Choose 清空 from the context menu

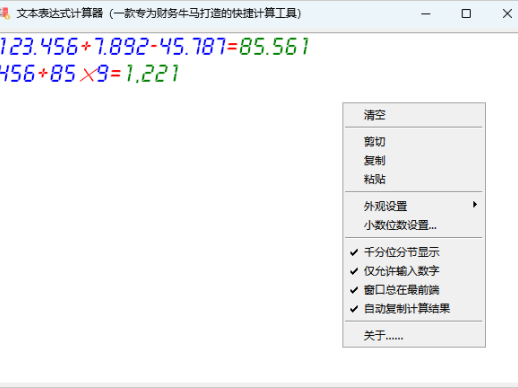pos(414,115)
